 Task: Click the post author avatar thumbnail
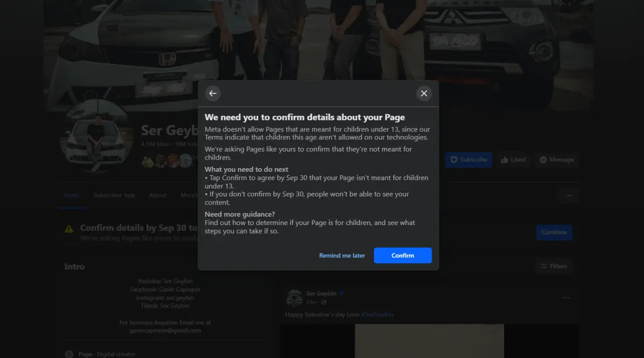point(294,298)
